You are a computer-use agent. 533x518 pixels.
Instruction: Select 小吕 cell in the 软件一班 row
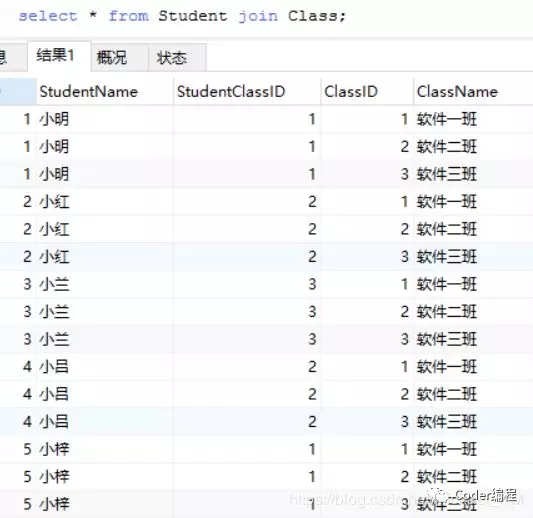(105, 367)
